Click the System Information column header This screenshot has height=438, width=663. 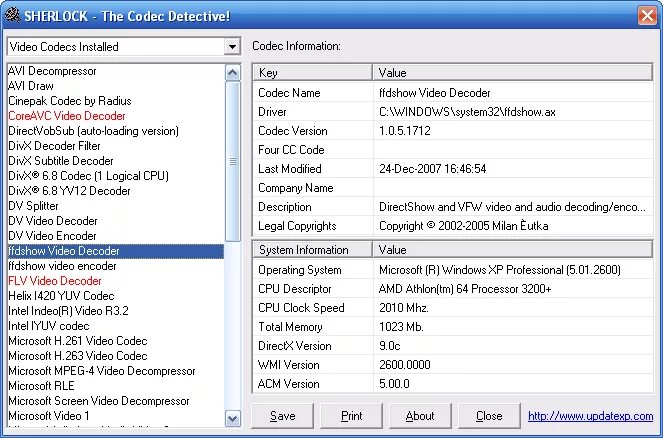pyautogui.click(x=312, y=250)
